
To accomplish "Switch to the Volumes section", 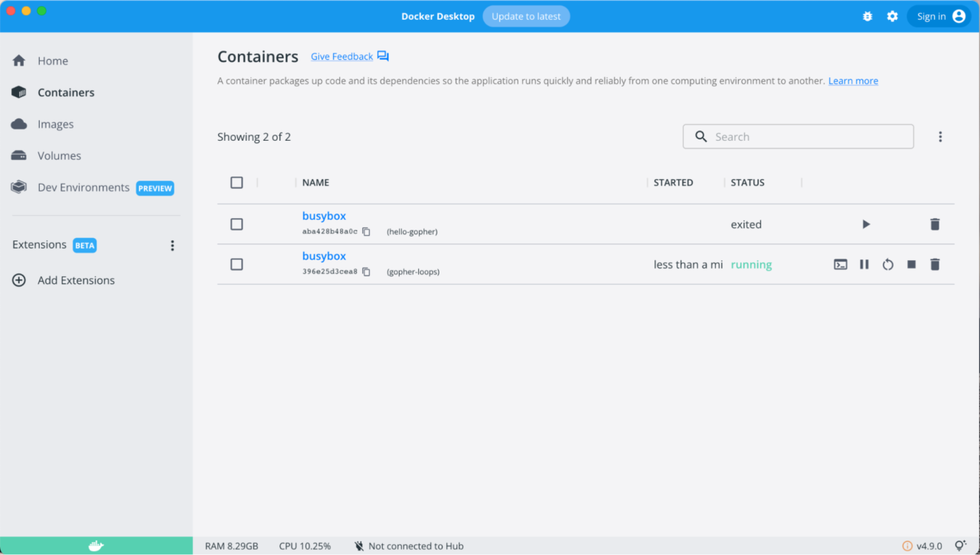I will coord(59,155).
